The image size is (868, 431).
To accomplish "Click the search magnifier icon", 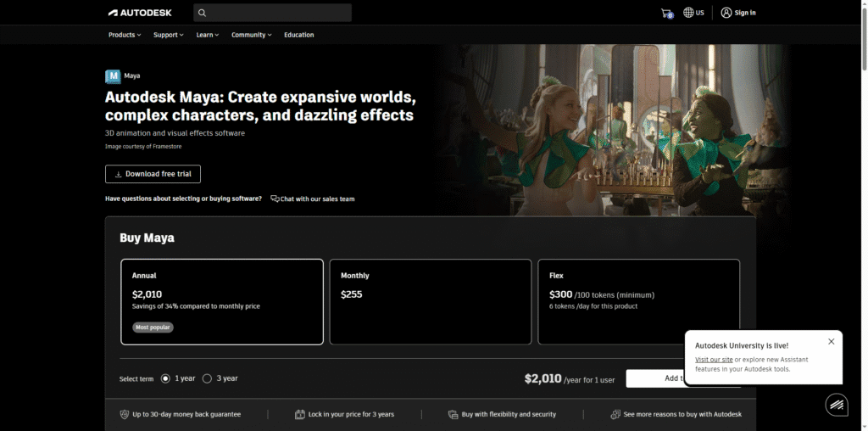I will (x=202, y=13).
